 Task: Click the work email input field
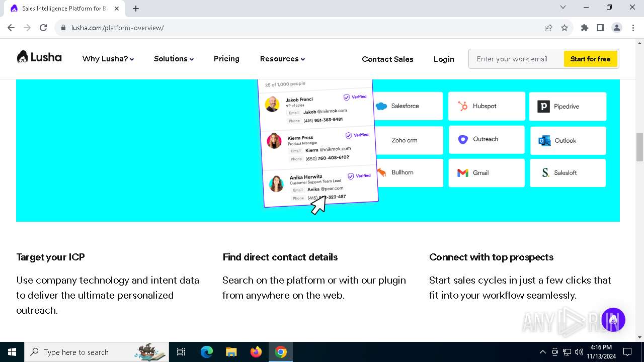[516, 59]
